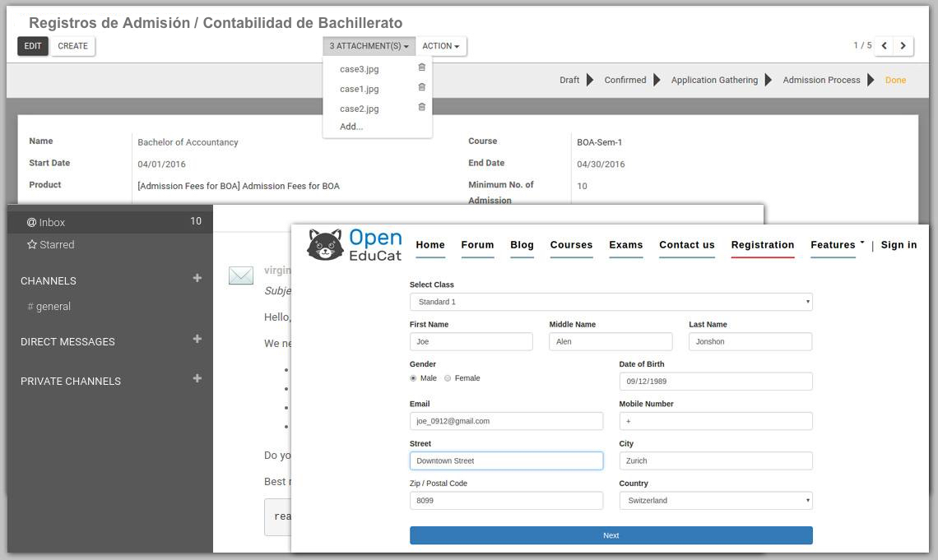Open the Action dropdown menu
Screen dimensions: 938x560
coord(441,46)
